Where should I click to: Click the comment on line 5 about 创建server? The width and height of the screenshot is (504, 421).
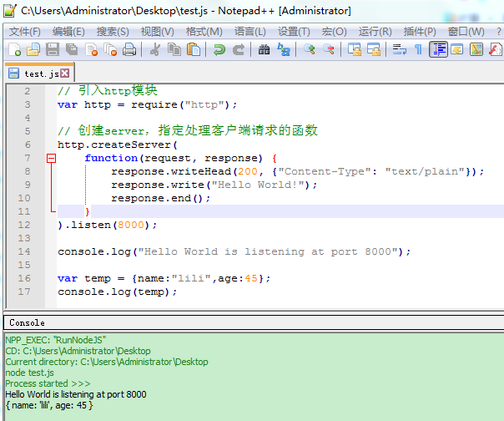point(188,130)
